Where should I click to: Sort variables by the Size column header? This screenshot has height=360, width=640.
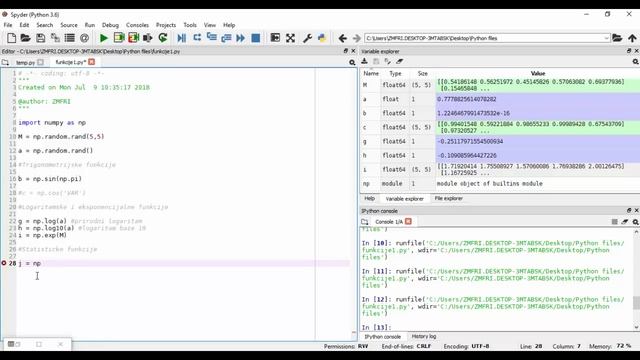tap(422, 73)
